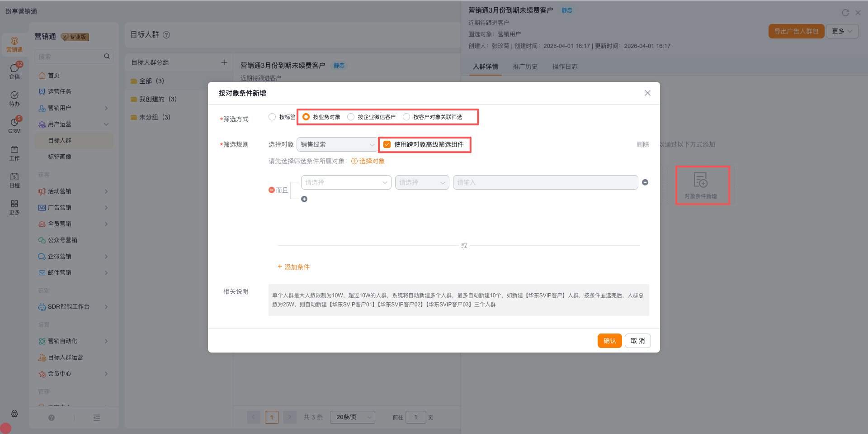Screen dimensions: 868x434
Task: Open 工作 briefcase icon
Action: pyautogui.click(x=14, y=153)
